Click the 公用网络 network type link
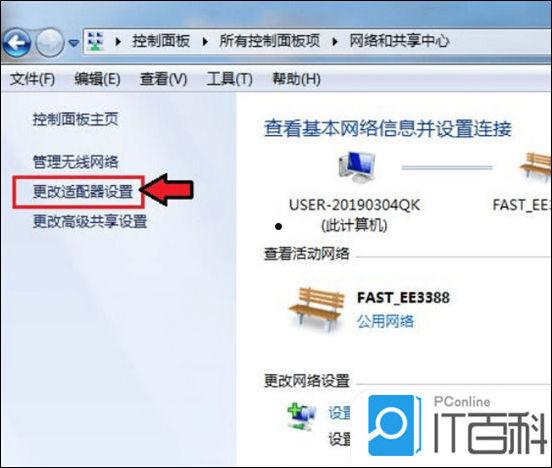 385,321
